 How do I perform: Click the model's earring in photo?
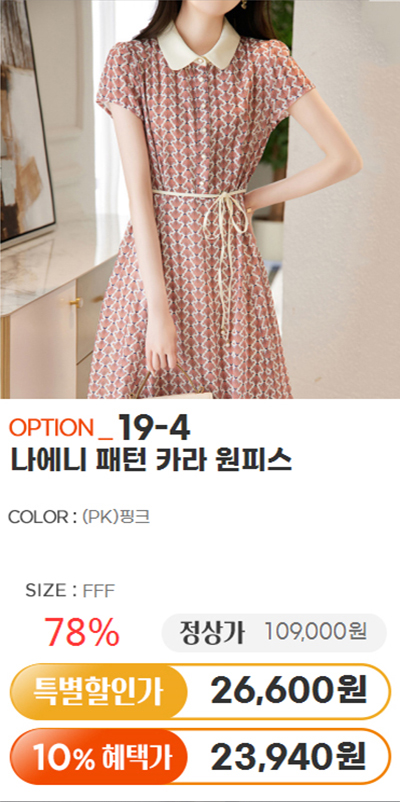point(243,4)
